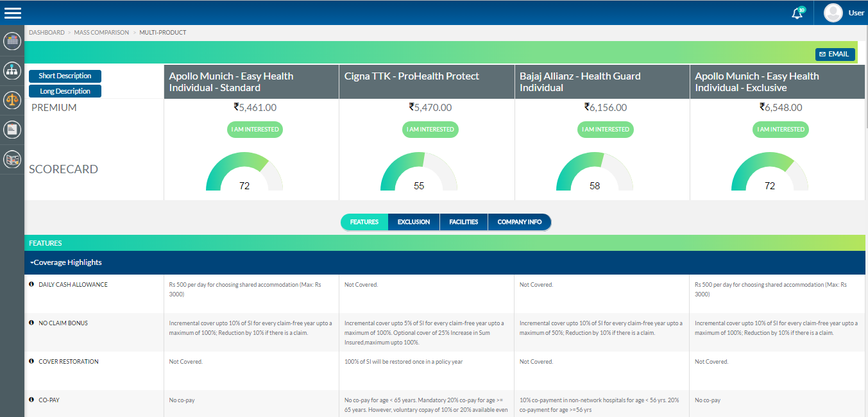
Task: Click info icon beside Cover Restoration
Action: (31, 361)
